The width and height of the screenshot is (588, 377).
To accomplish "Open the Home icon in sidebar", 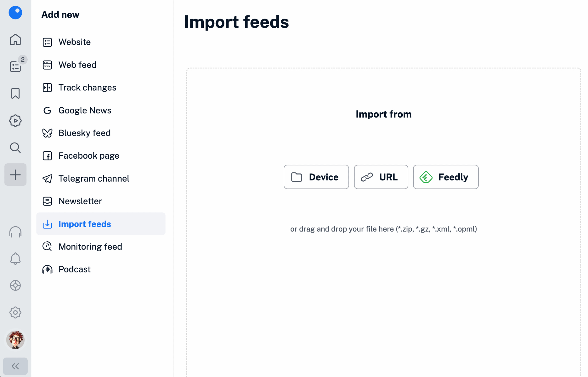I will [15, 40].
